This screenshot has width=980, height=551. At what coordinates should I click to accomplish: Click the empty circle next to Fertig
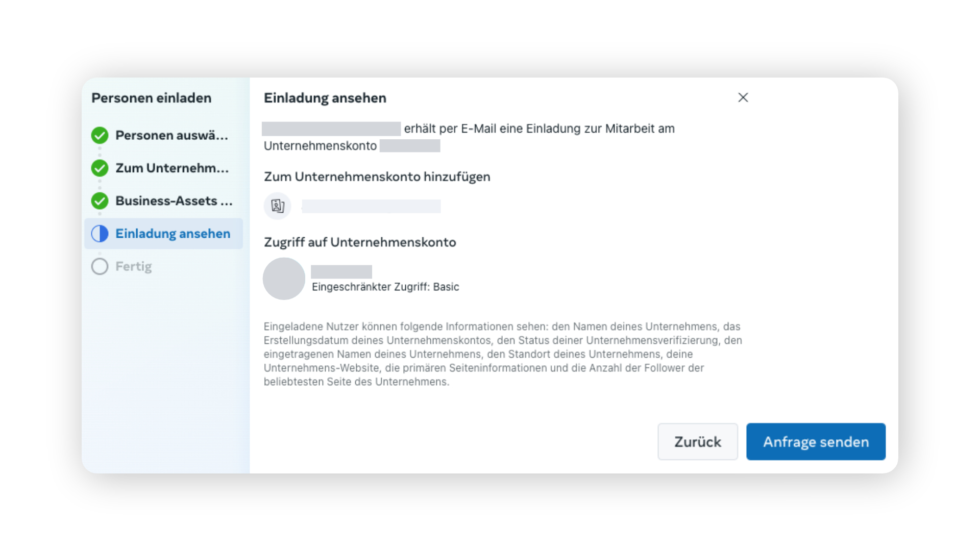click(x=100, y=266)
